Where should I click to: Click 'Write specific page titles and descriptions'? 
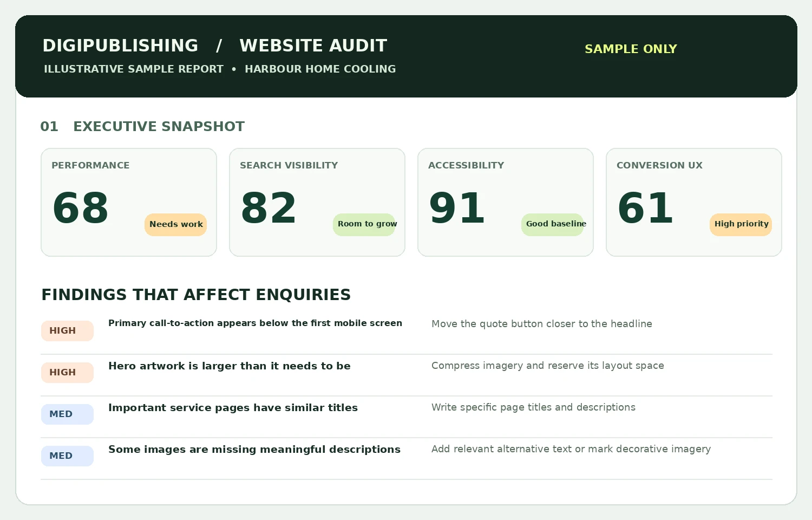coord(534,407)
